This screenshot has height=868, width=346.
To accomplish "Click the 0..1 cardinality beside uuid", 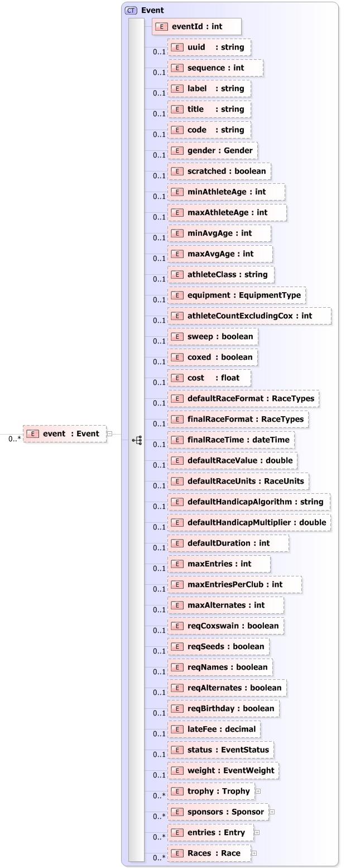I will [160, 52].
